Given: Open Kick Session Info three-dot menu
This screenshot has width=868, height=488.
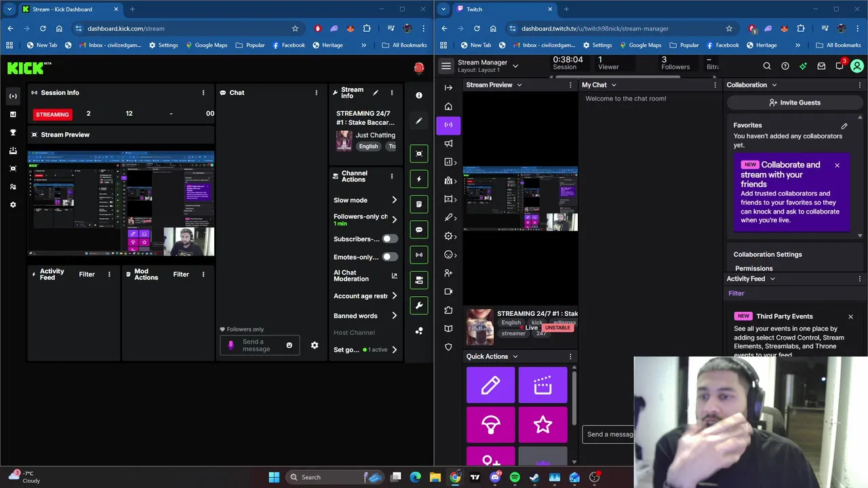Looking at the screenshot, I should pyautogui.click(x=203, y=93).
